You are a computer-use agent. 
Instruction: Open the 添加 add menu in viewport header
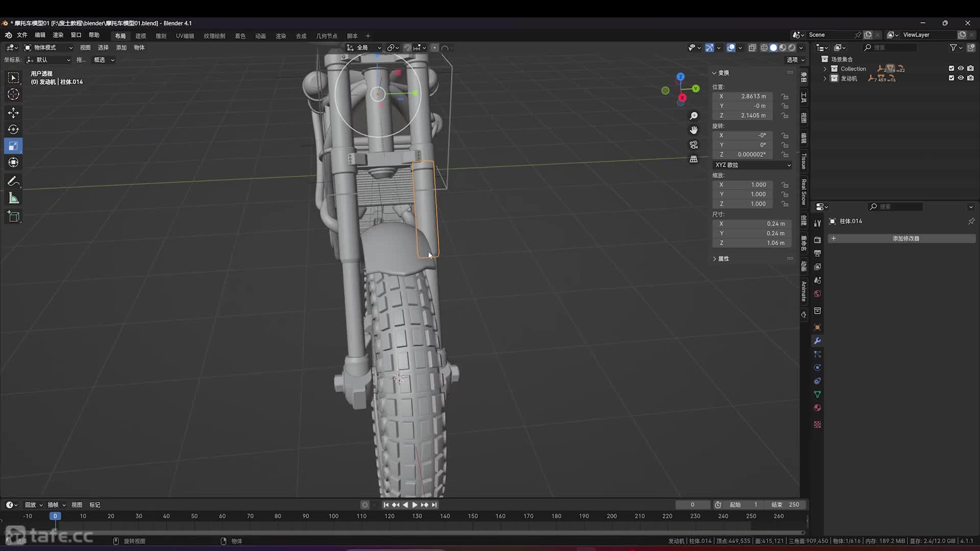[121, 47]
